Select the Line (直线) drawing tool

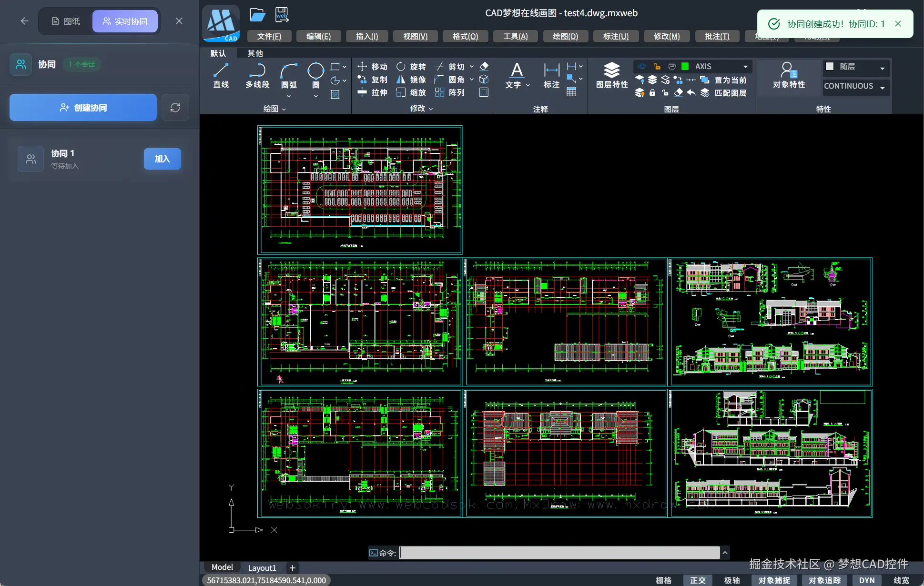coord(221,75)
